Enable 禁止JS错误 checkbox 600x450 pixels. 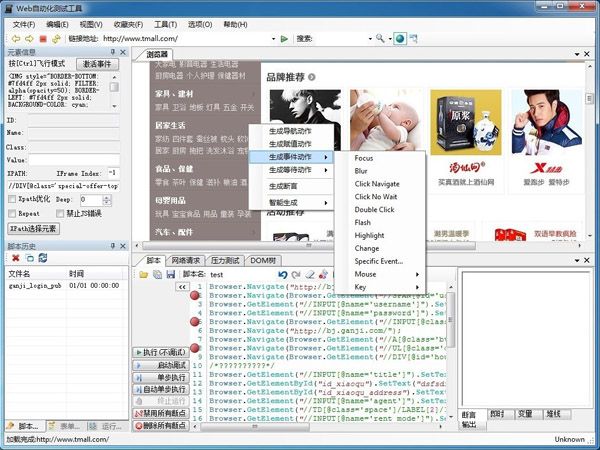(x=60, y=213)
